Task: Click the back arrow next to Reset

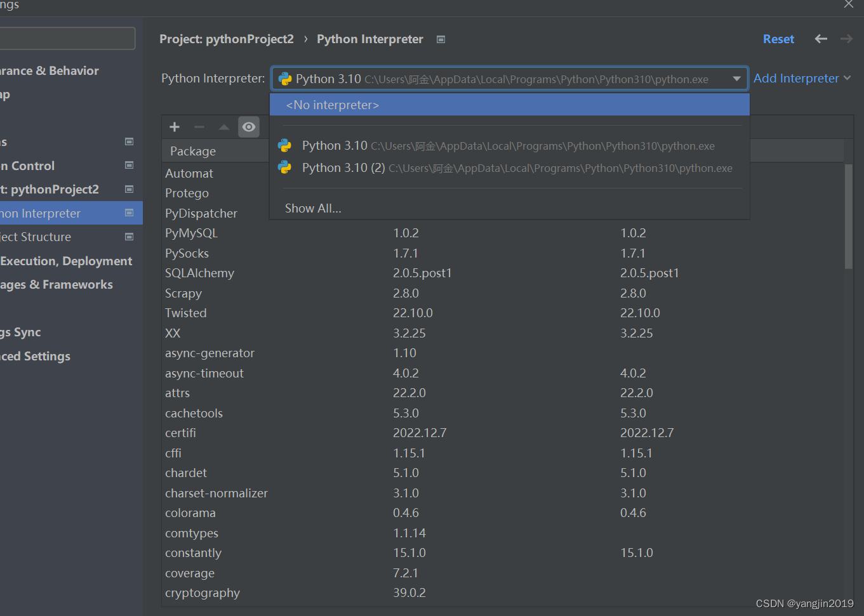Action: [821, 39]
